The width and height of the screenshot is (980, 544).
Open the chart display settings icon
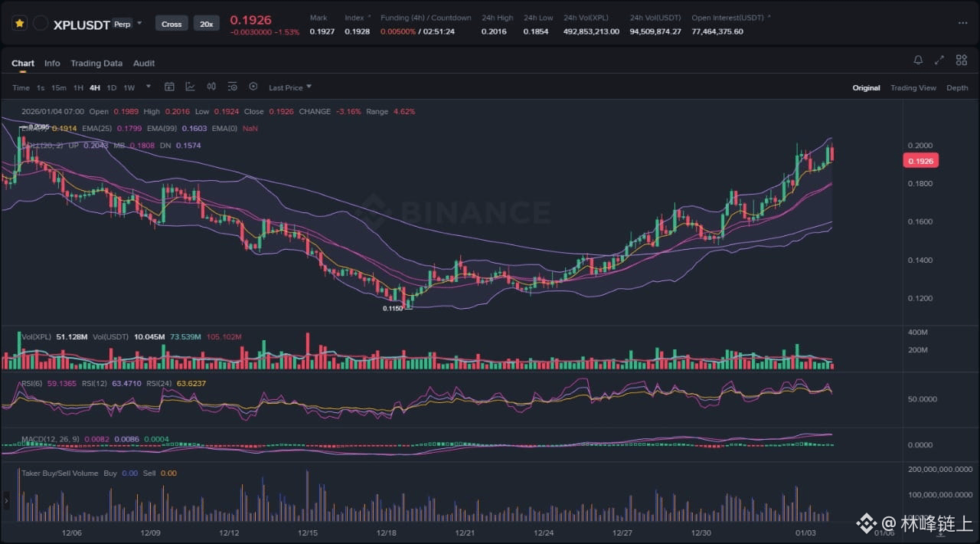coord(232,87)
